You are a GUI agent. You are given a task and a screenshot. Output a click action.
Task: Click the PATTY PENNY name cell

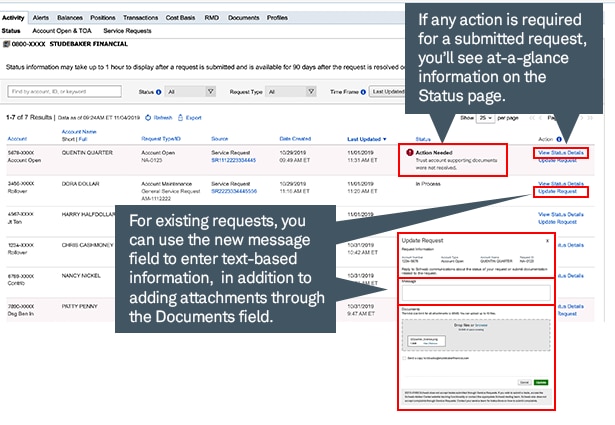pos(80,306)
